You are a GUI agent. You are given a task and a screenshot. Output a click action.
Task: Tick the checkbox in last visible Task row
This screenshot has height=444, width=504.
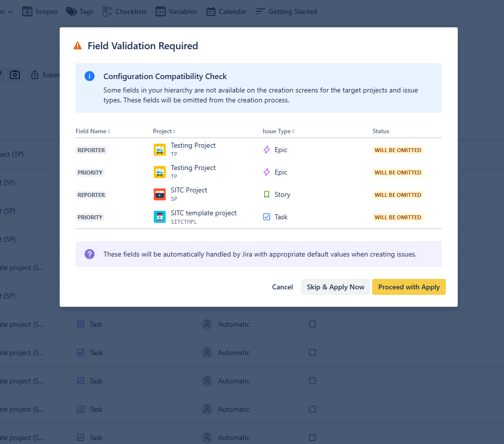[312, 438]
